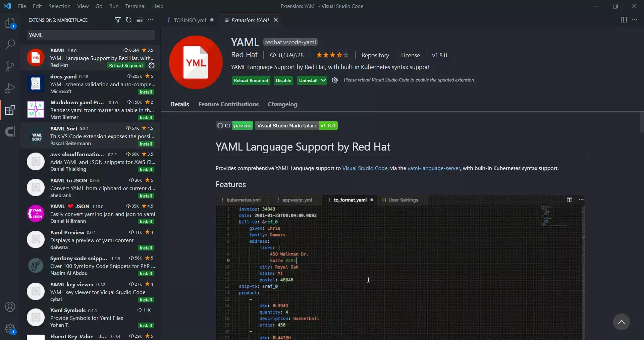This screenshot has height=340, width=644.
Task: Switch to the Details tab
Action: point(179,104)
